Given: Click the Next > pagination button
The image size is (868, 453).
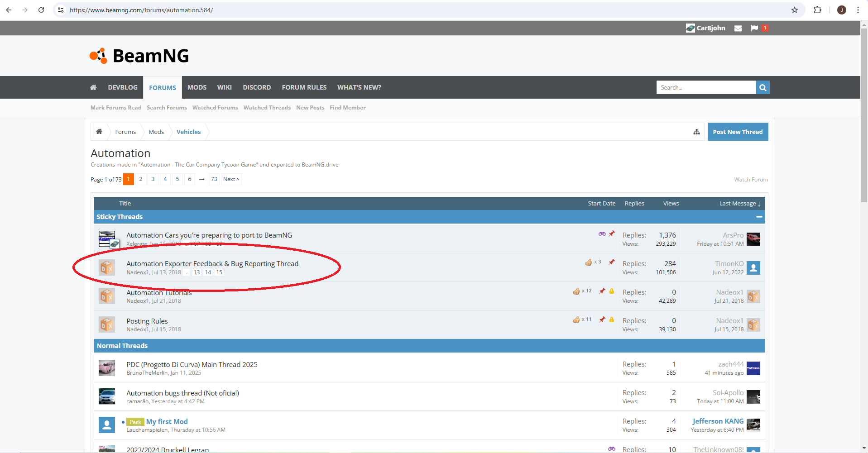Looking at the screenshot, I should [231, 179].
